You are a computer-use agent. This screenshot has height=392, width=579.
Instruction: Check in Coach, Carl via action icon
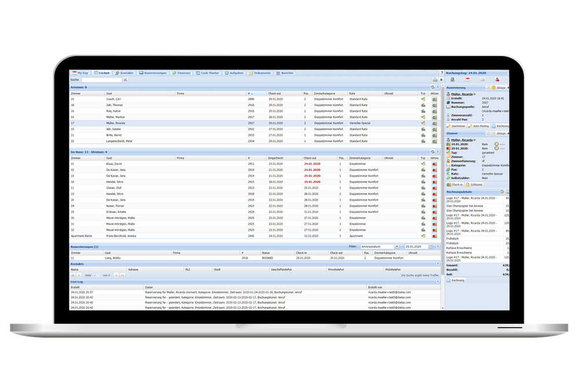435,99
